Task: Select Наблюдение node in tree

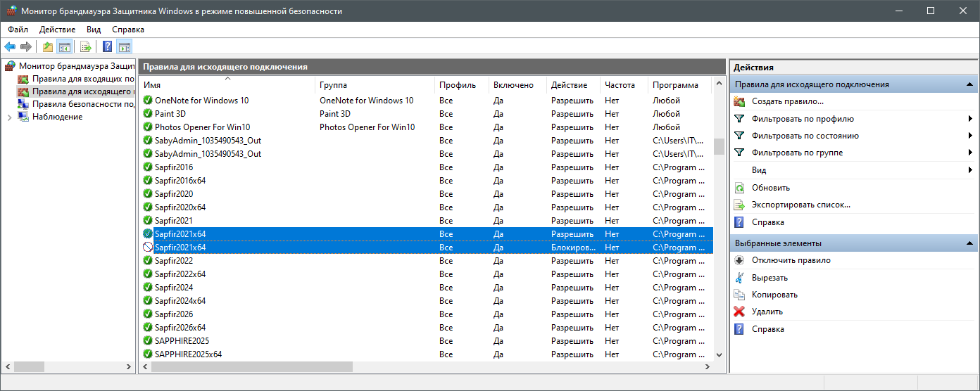Action: [57, 117]
